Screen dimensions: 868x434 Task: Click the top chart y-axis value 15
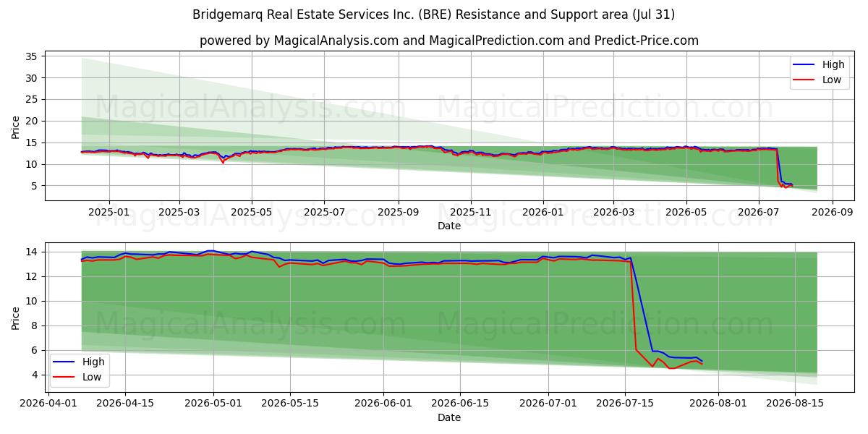pyautogui.click(x=32, y=142)
